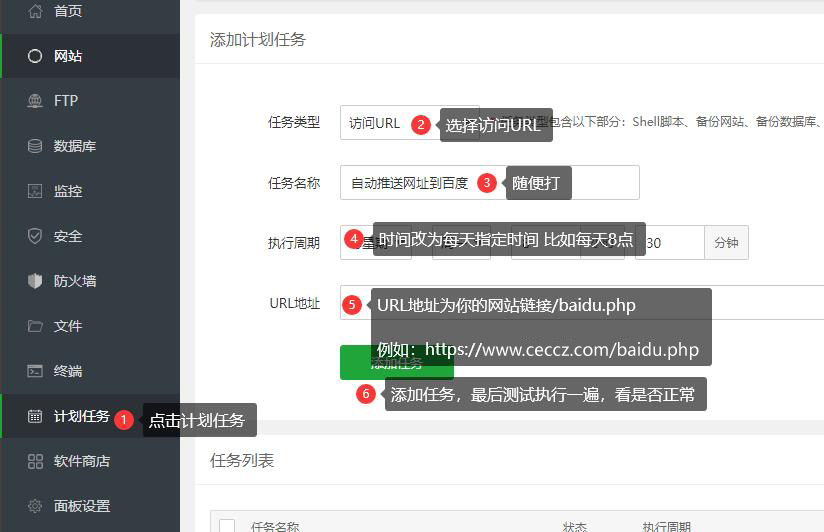Click the home icon in the sidebar
The image size is (824, 532).
pos(35,12)
